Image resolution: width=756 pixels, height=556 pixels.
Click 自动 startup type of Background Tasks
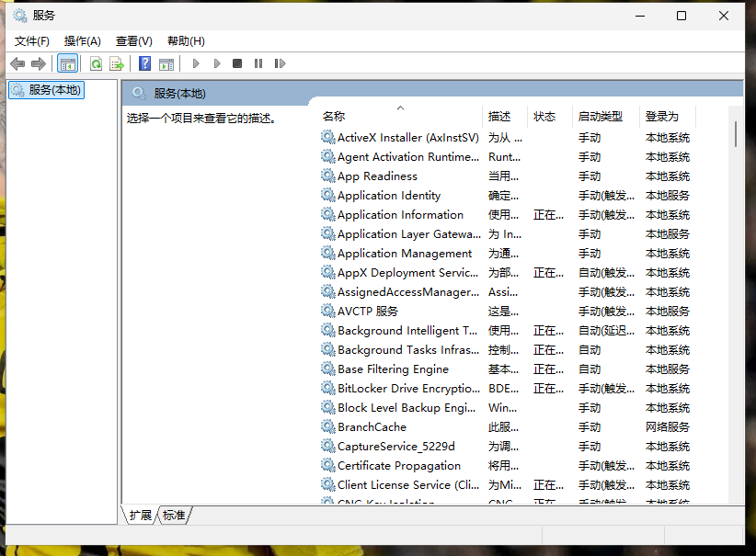[x=590, y=350]
